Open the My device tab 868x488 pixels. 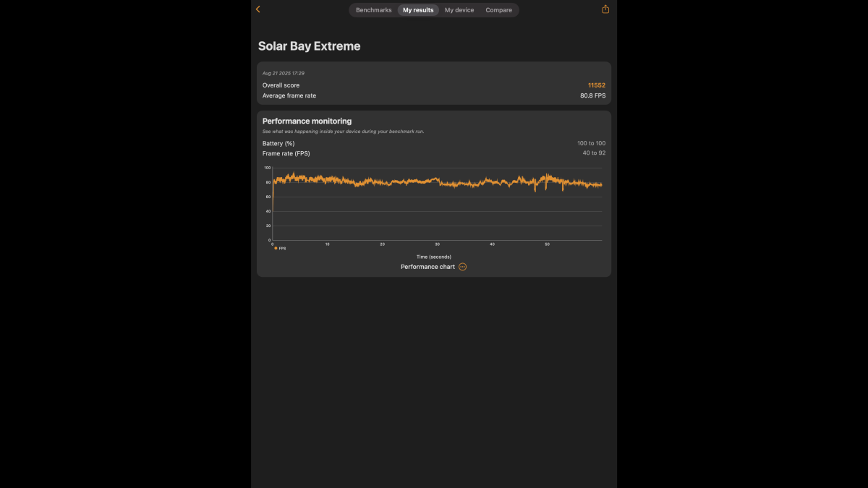459,10
